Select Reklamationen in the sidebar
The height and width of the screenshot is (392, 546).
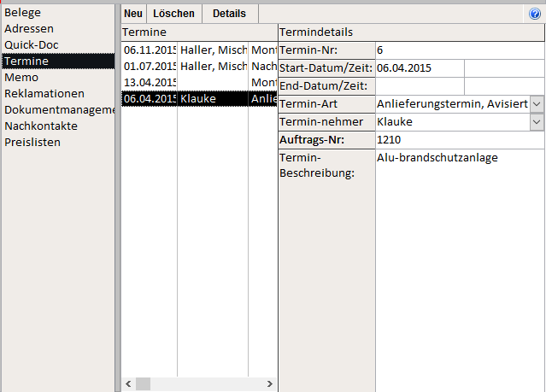pos(44,93)
